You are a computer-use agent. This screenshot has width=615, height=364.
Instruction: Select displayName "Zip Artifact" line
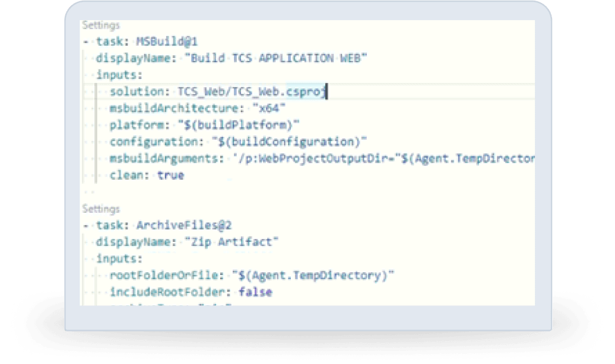point(187,242)
